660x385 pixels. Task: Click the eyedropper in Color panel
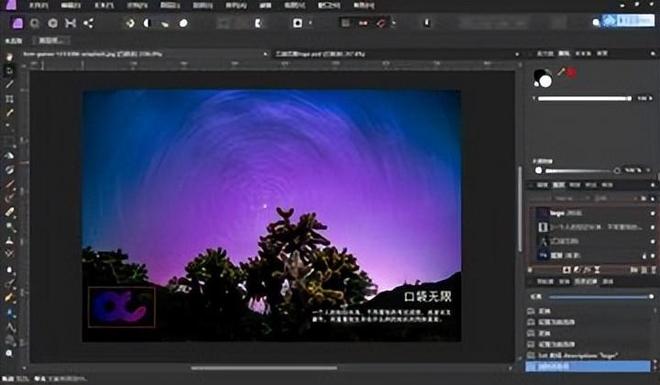[561, 72]
